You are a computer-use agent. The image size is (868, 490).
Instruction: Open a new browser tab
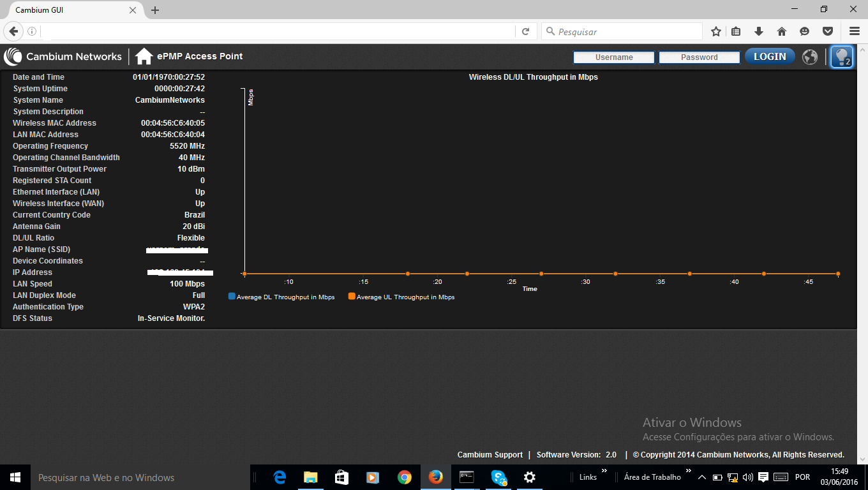(155, 10)
